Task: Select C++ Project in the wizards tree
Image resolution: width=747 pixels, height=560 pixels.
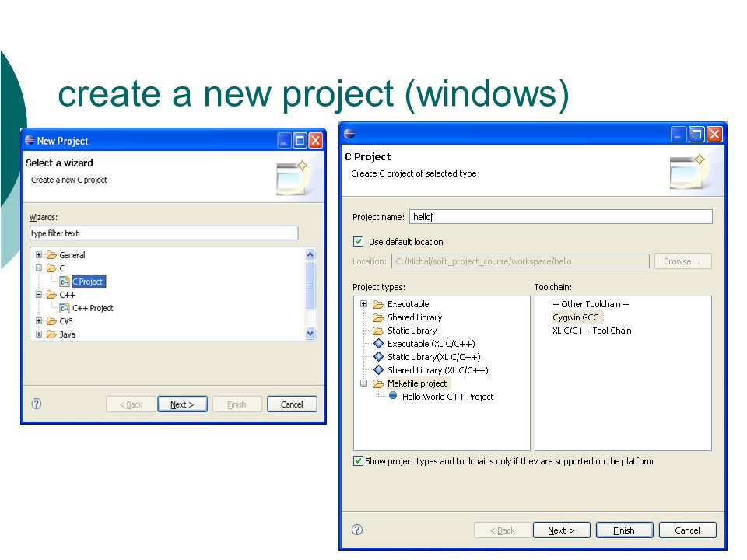Action: coord(93,308)
